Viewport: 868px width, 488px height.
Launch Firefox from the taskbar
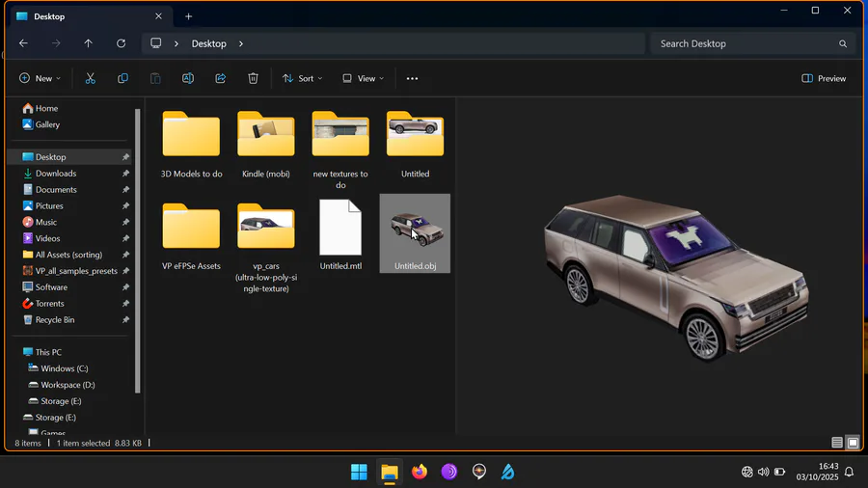(x=420, y=472)
